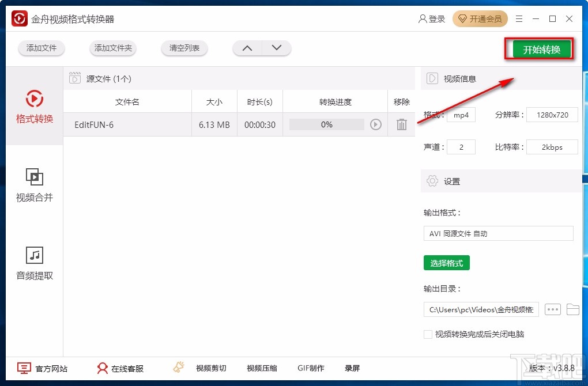The image size is (588, 386).
Task: Switch to 视频合并 video merge mode
Action: 34,186
